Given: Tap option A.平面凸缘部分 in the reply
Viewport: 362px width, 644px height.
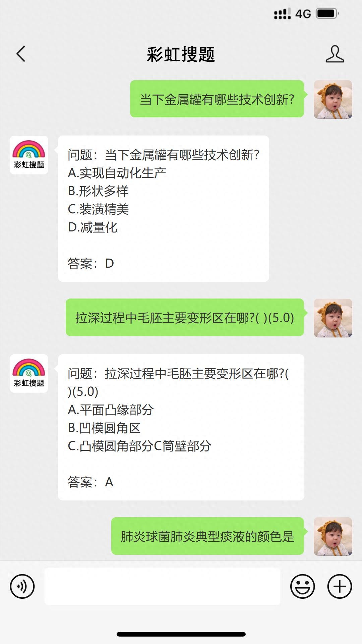Looking at the screenshot, I should click(x=111, y=410).
